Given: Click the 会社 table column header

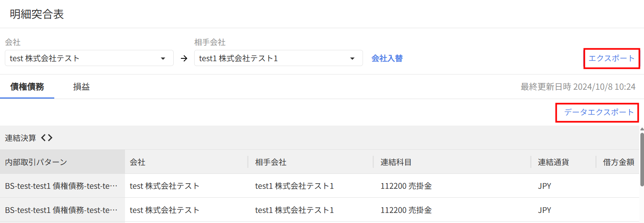Looking at the screenshot, I should 137,162.
